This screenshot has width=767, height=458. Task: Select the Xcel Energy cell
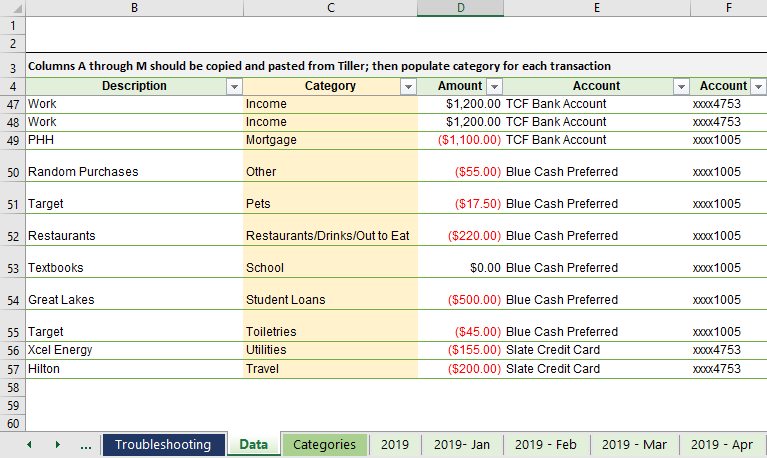pyautogui.click(x=135, y=350)
